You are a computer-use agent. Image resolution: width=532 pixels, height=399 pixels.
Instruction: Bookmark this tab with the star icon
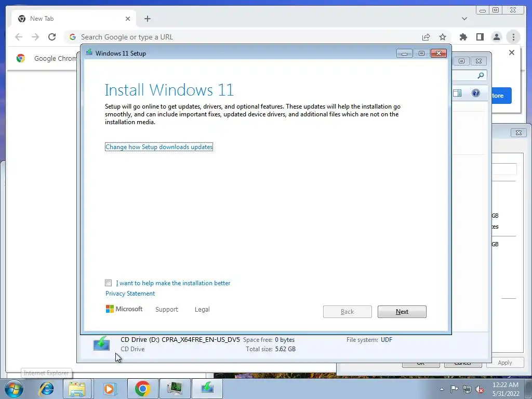point(443,37)
